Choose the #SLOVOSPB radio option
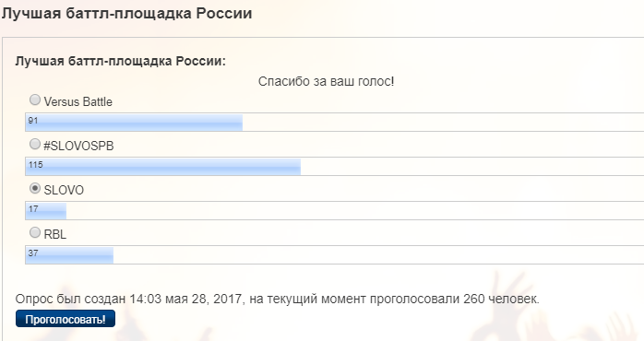Image resolution: width=644 pixels, height=341 pixels. [x=35, y=144]
